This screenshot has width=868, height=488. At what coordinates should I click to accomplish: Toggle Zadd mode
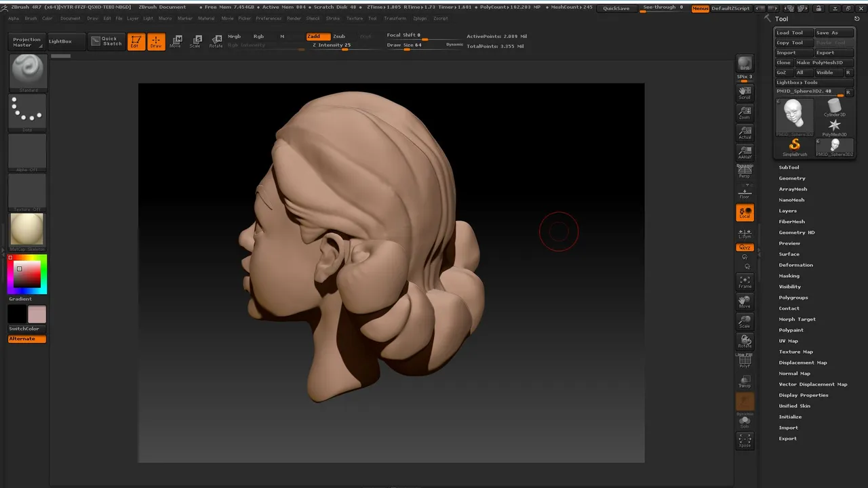(317, 36)
